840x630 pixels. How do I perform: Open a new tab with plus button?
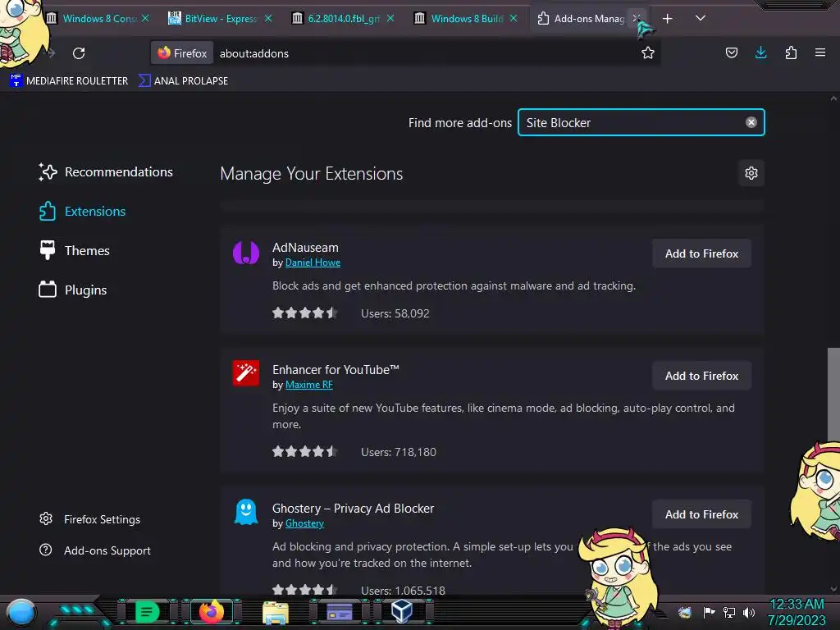667,19
